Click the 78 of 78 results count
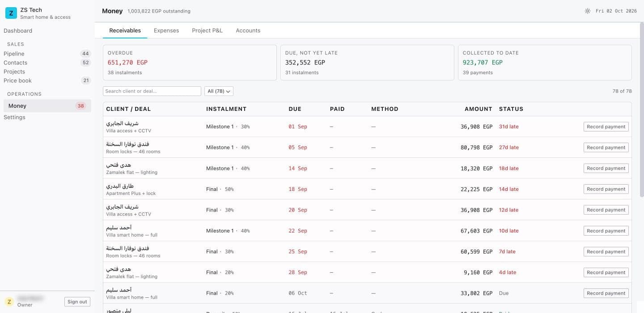 622,91
